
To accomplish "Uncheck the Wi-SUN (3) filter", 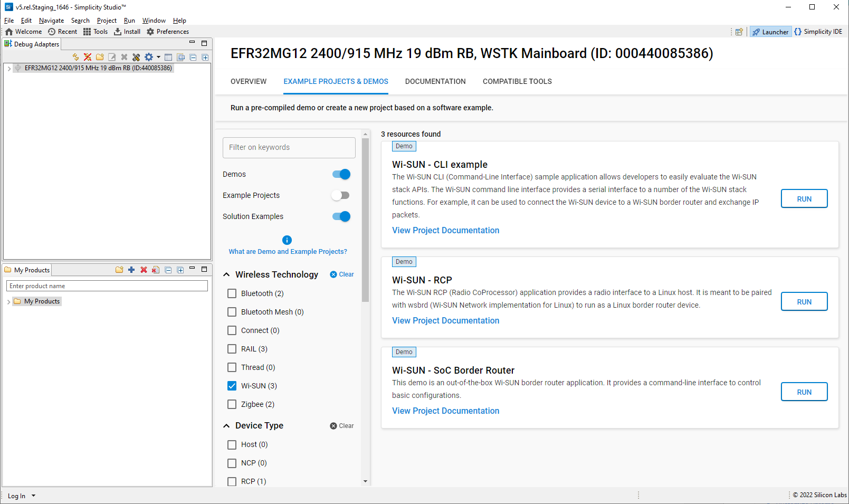I will [x=232, y=386].
